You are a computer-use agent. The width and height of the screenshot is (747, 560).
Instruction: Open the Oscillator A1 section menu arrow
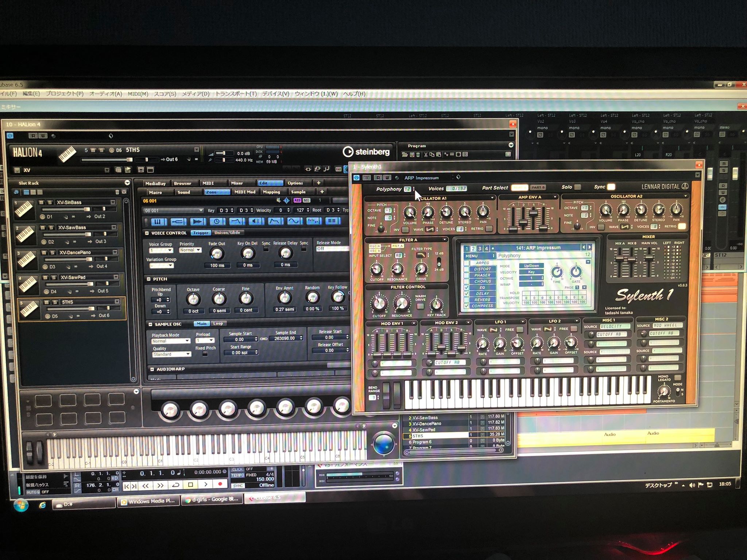tap(492, 198)
